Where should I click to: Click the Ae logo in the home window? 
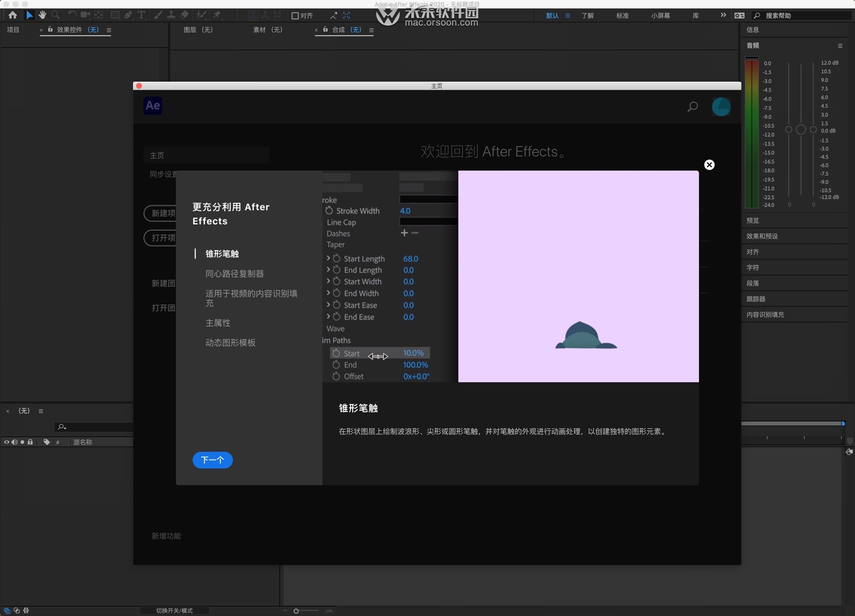tap(153, 106)
